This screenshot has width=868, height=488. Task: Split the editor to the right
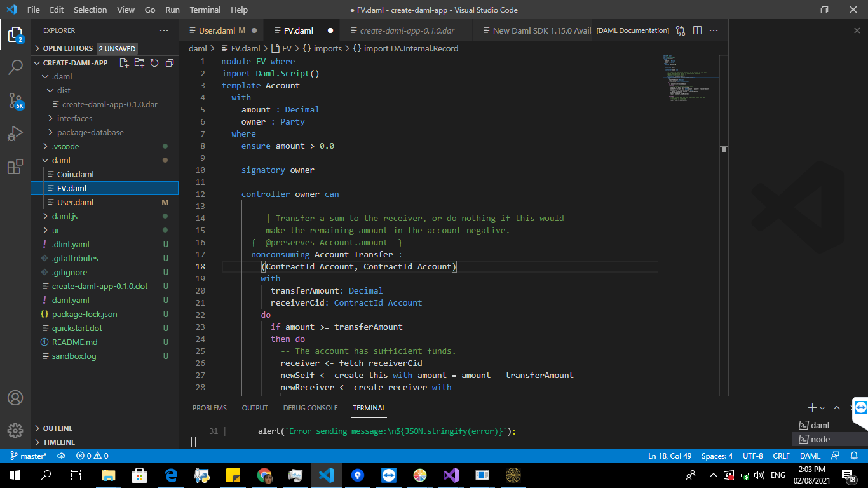[x=697, y=30]
